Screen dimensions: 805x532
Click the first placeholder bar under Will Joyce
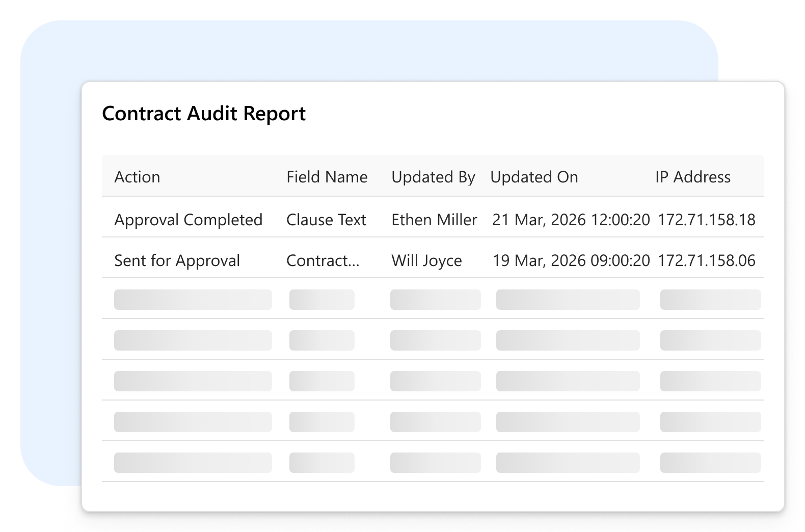click(435, 300)
